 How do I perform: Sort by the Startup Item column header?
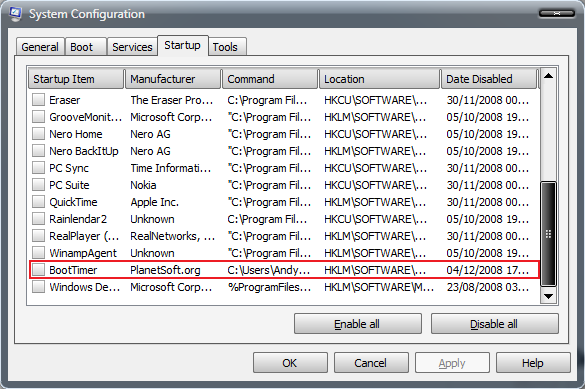click(x=76, y=79)
